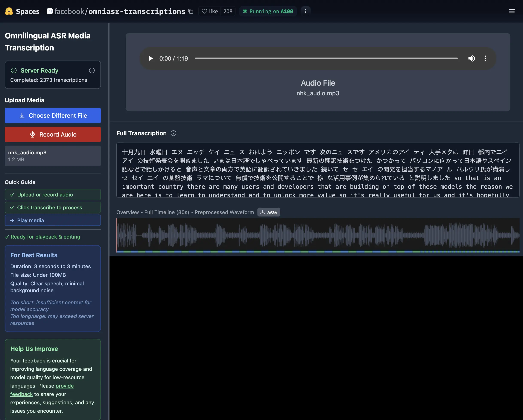Click the download icon on the .wav button
The height and width of the screenshot is (420, 523).
263,212
